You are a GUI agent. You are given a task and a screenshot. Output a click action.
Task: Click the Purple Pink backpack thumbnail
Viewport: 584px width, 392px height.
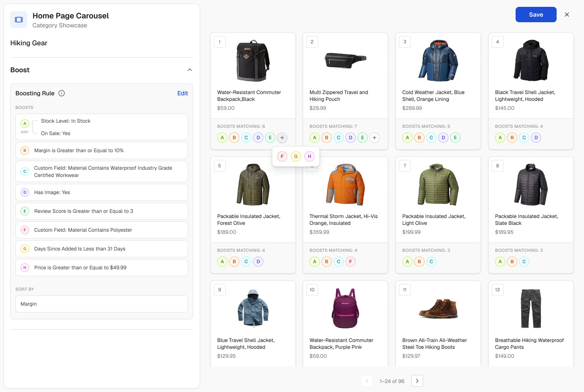click(345, 309)
